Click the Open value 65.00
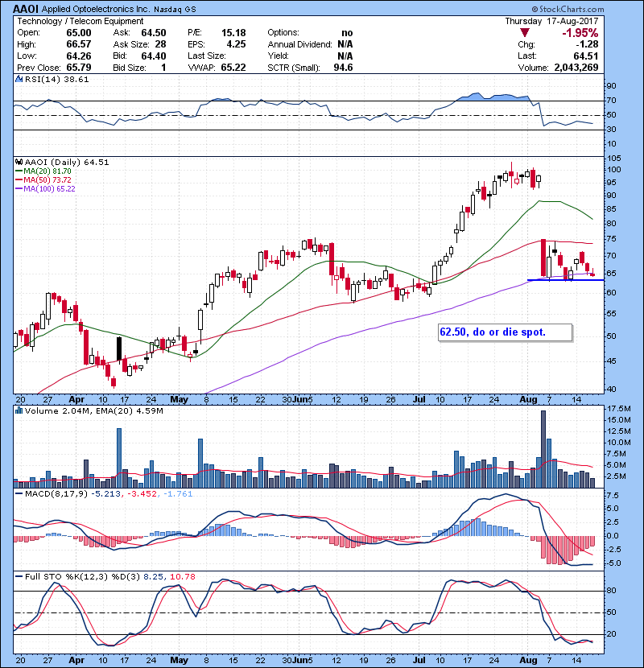 78,33
